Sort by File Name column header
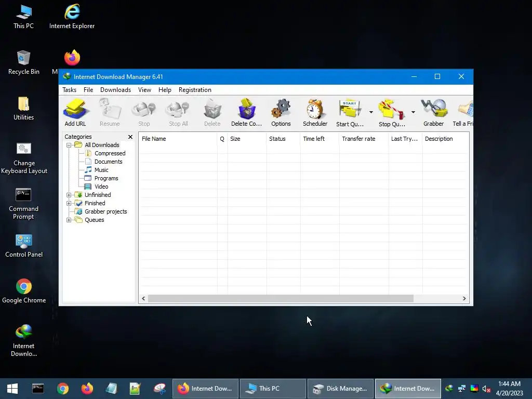Viewport: 532px width, 399px height. pos(178,139)
